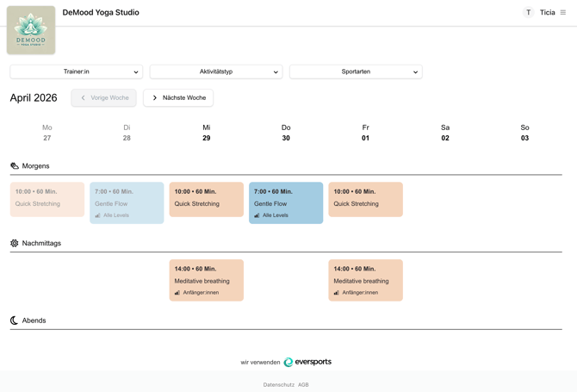Open the Sportarten dropdown
Viewport: 577px width, 392px height.
[x=356, y=72]
